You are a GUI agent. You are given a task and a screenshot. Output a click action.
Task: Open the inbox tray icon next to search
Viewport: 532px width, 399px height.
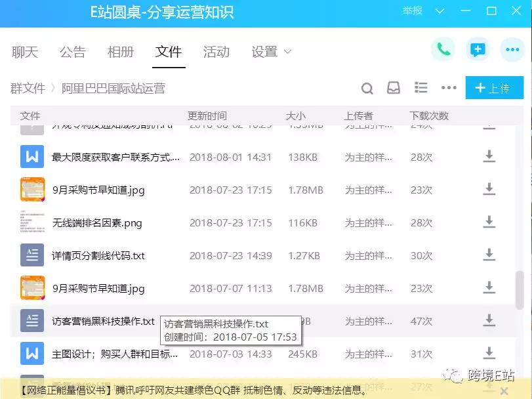(x=394, y=89)
